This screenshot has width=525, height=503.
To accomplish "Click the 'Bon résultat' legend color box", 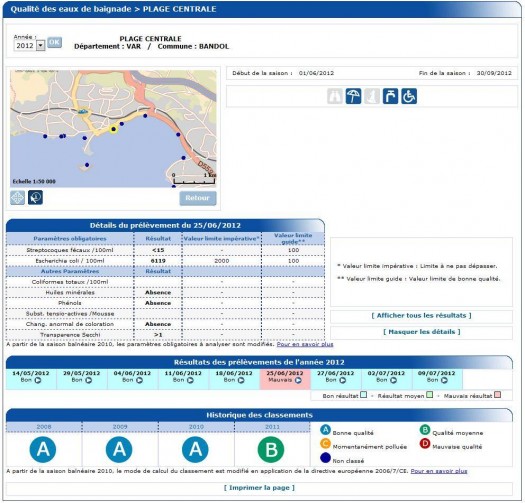I will [x=363, y=394].
